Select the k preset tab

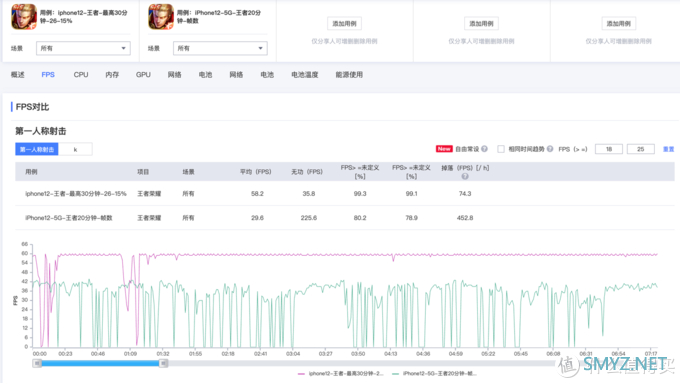coord(75,149)
